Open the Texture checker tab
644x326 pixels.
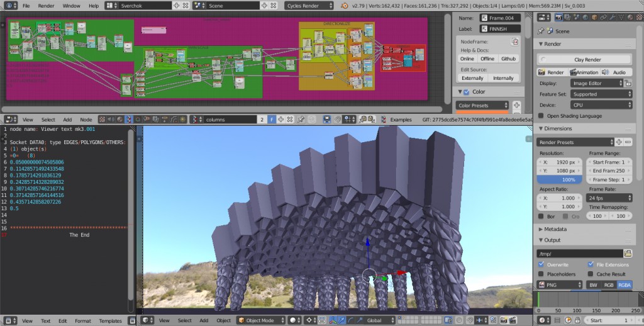coord(639,17)
